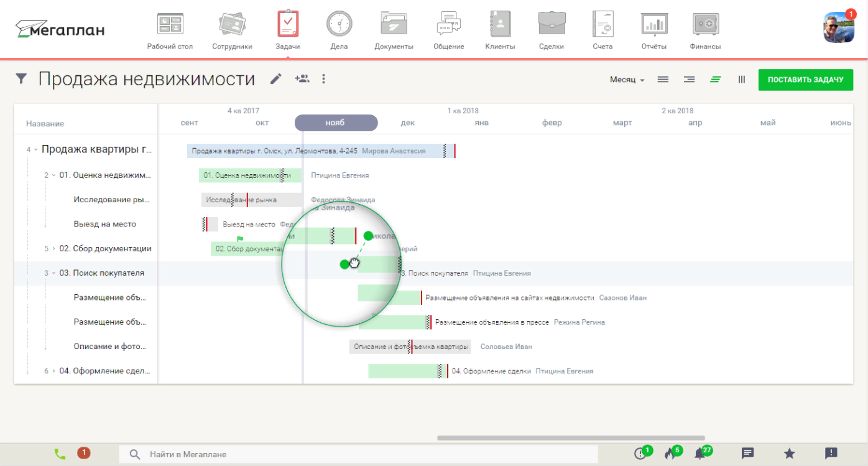This screenshot has height=466, width=868.
Task: Click the нояб month marker
Action: [336, 123]
